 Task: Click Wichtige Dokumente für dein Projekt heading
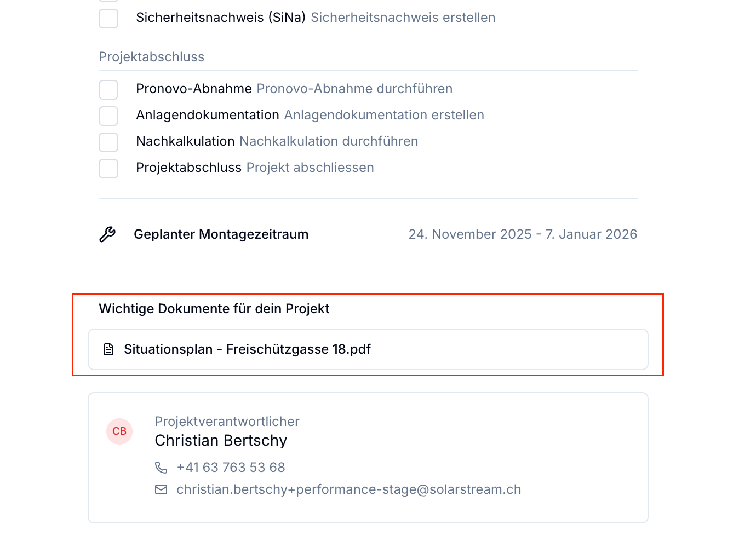click(214, 309)
